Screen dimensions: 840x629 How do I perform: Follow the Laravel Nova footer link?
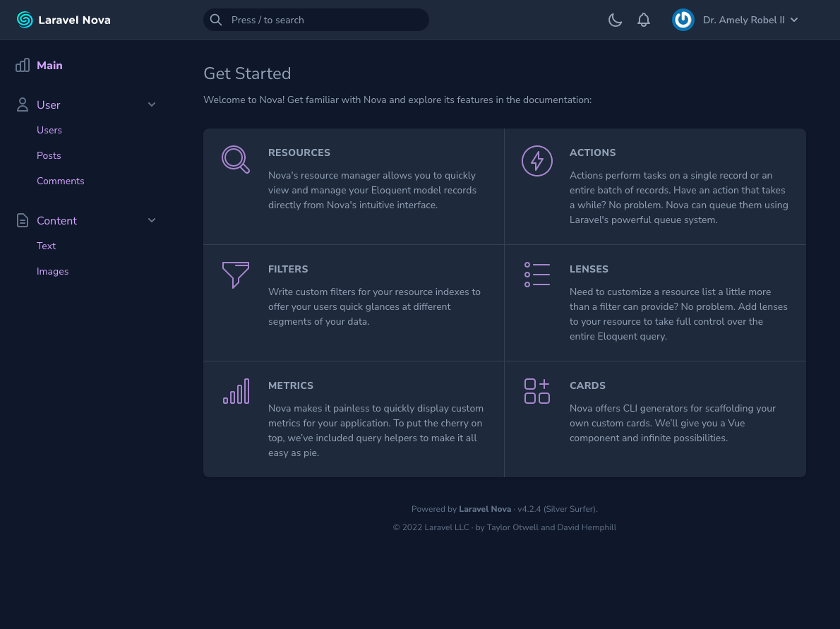[x=485, y=509]
